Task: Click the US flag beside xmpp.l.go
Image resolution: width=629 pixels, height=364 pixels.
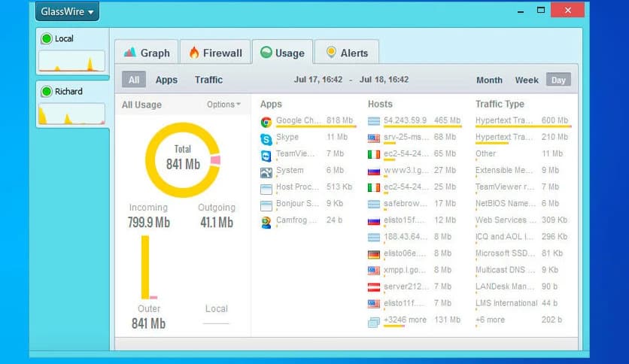Action: [373, 271]
